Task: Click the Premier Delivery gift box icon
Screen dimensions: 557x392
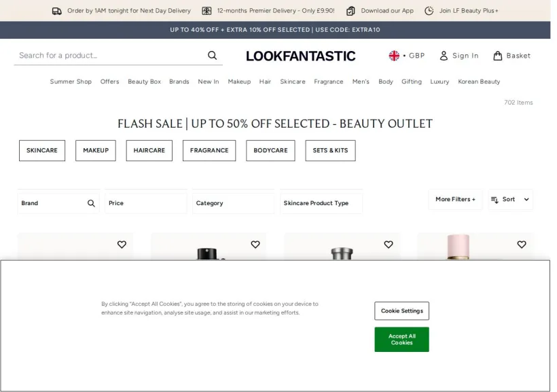Action: 206,11
